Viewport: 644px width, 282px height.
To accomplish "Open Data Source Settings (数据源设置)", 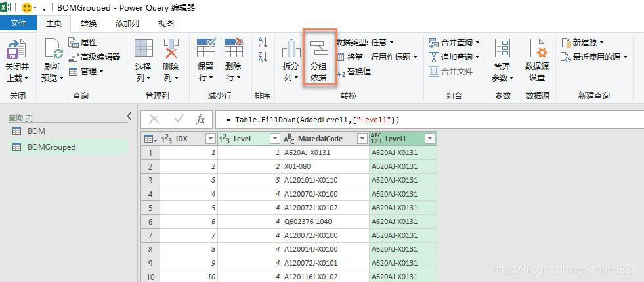I will pyautogui.click(x=537, y=60).
